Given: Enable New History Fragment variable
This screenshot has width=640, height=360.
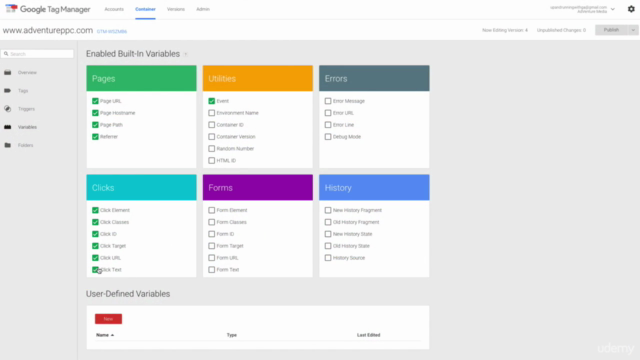Looking at the screenshot, I should click(x=328, y=210).
